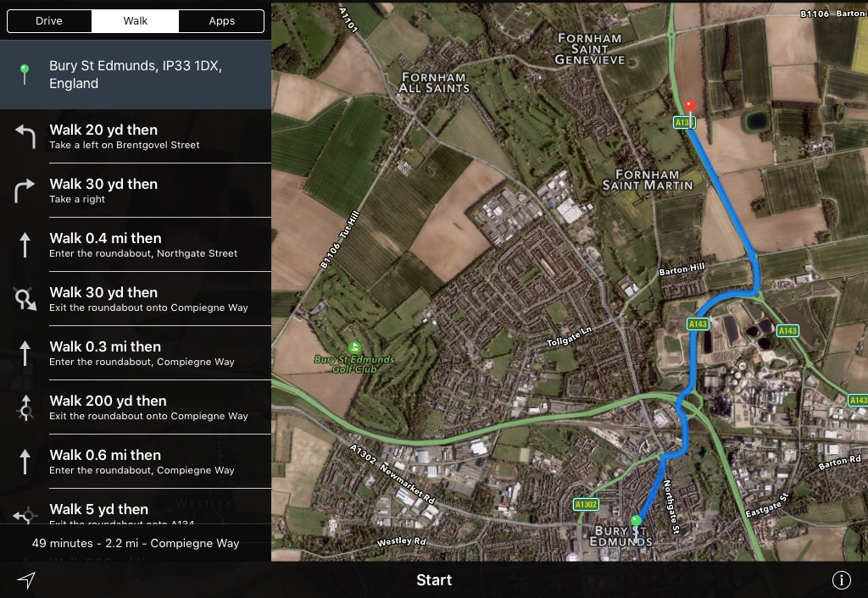Open the info button in bottom bar
The height and width of the screenshot is (598, 868).
pos(842,579)
